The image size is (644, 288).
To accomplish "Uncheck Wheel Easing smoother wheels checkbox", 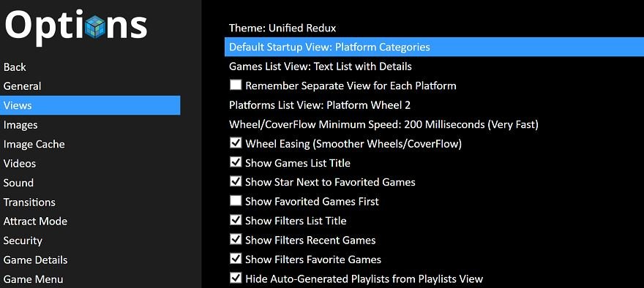I will coord(236,143).
